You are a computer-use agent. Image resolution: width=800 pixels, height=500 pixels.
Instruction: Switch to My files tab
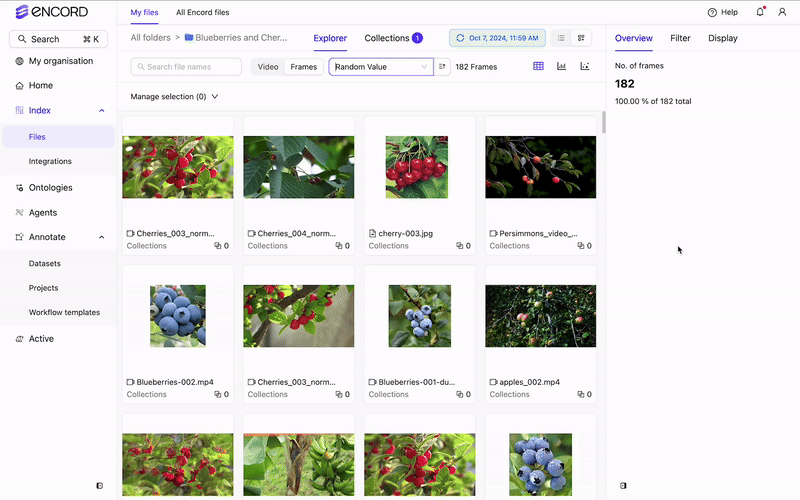click(x=144, y=12)
